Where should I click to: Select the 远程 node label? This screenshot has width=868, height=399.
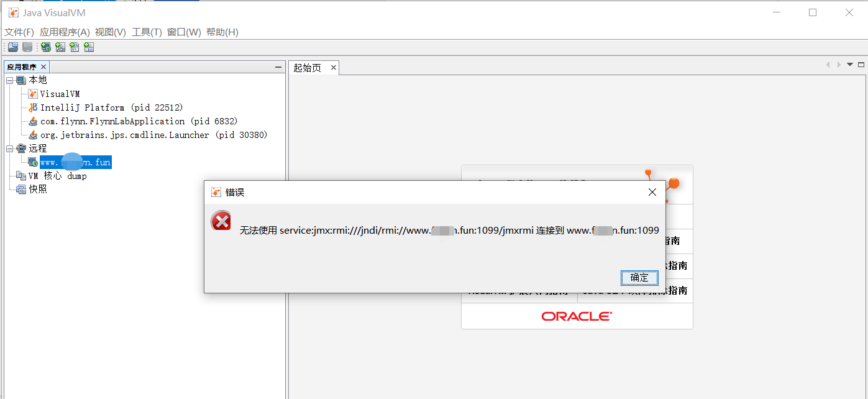click(x=38, y=149)
